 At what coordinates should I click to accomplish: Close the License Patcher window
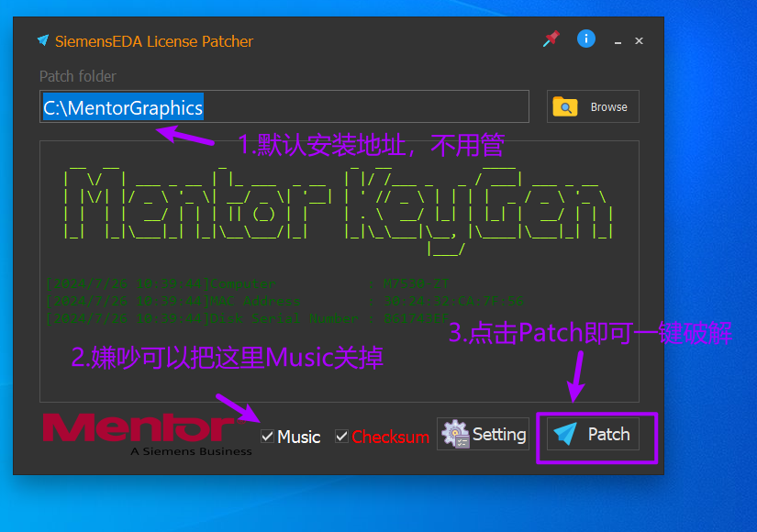(639, 41)
